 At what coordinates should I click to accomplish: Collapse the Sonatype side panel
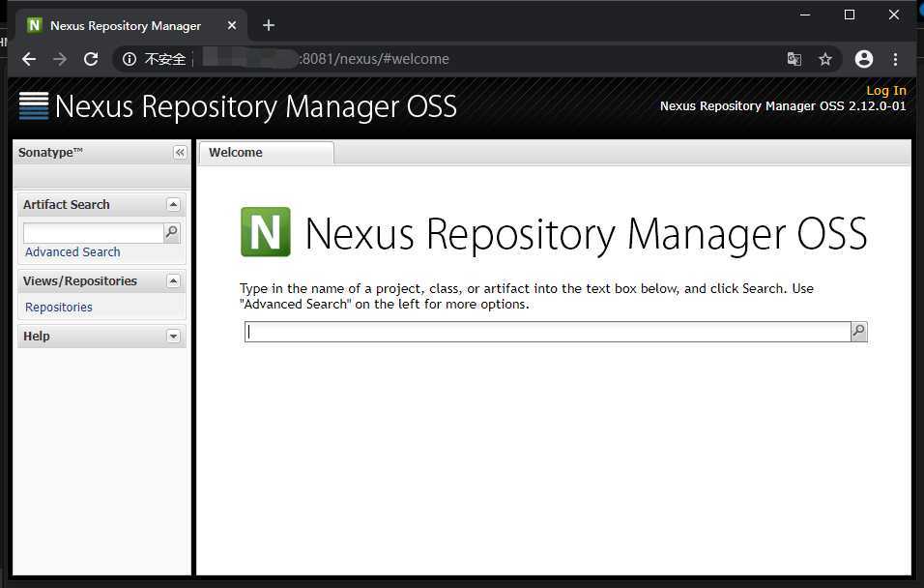(x=180, y=153)
